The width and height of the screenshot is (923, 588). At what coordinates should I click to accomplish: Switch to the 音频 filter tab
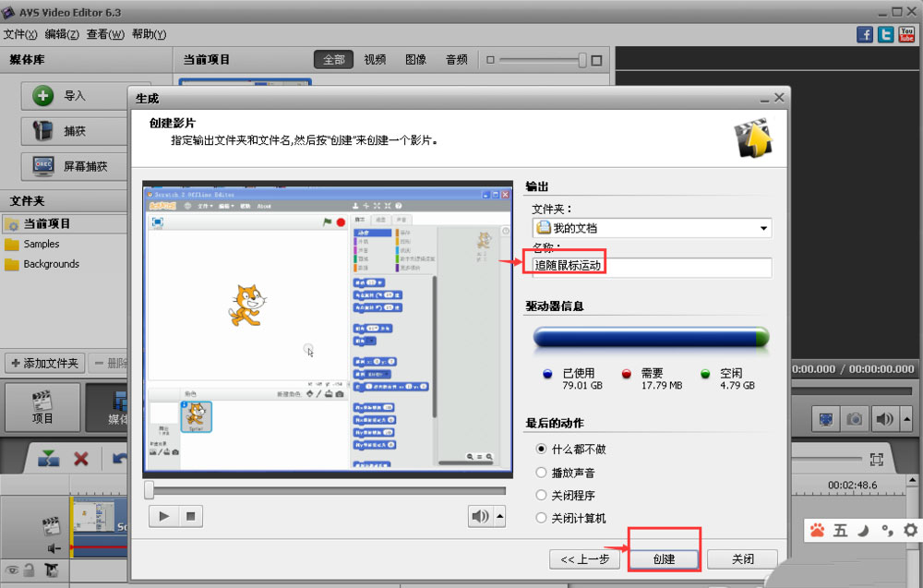457,59
